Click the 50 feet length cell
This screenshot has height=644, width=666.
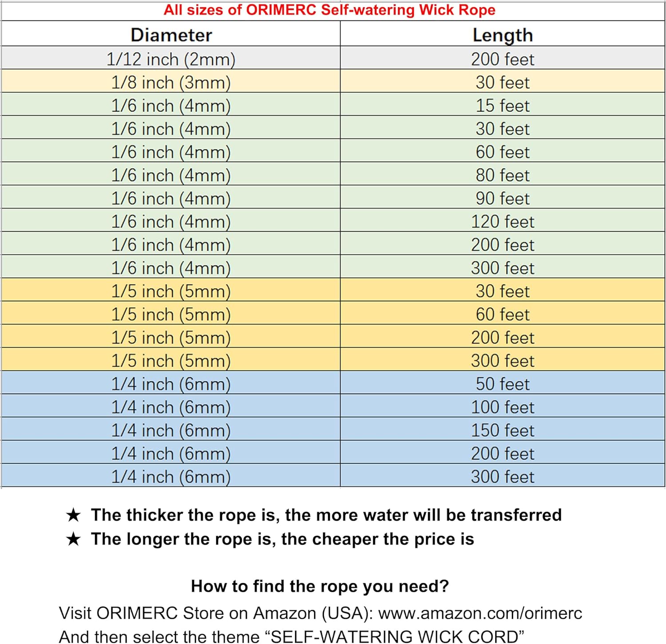coord(503,383)
